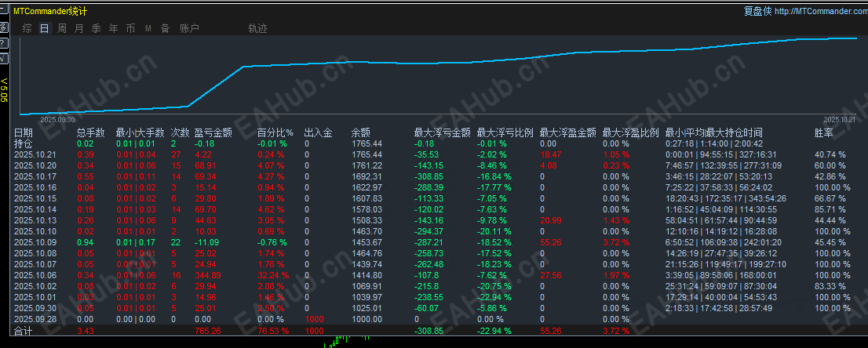Click the total profit 765.26
Viewport: 868px width, 348px height.
[x=208, y=331]
